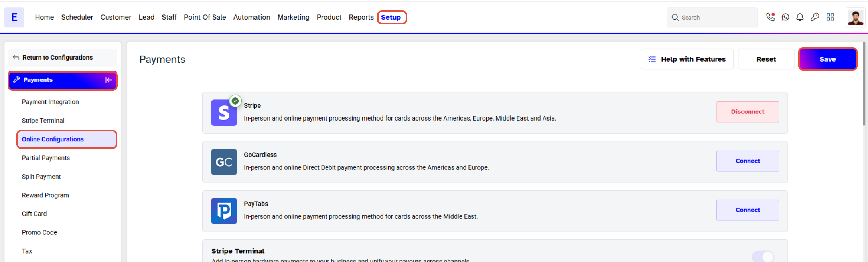Click the Return to Configurations arrow icon

coord(16,58)
